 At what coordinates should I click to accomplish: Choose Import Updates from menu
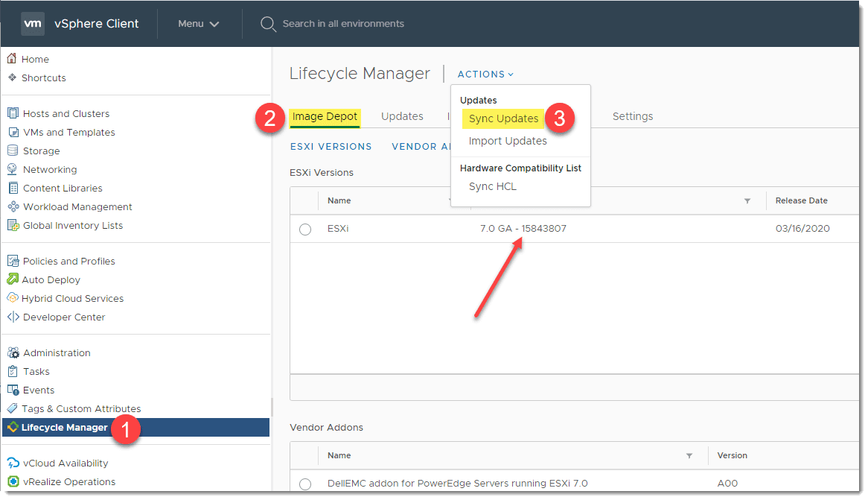click(508, 141)
